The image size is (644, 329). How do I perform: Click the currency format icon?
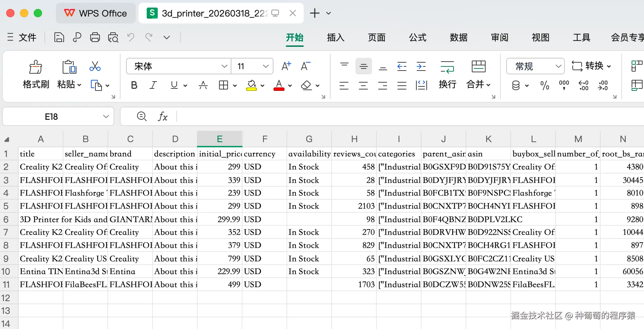coord(516,85)
